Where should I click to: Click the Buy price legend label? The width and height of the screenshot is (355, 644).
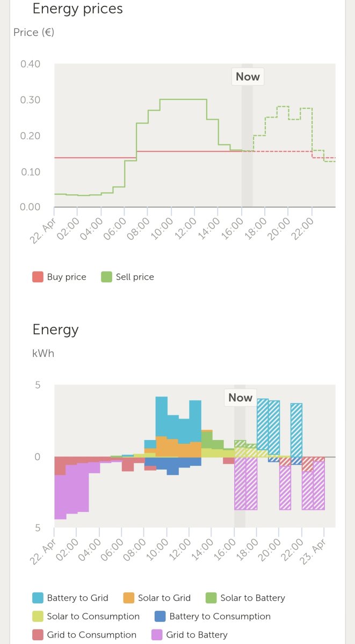[x=67, y=277]
